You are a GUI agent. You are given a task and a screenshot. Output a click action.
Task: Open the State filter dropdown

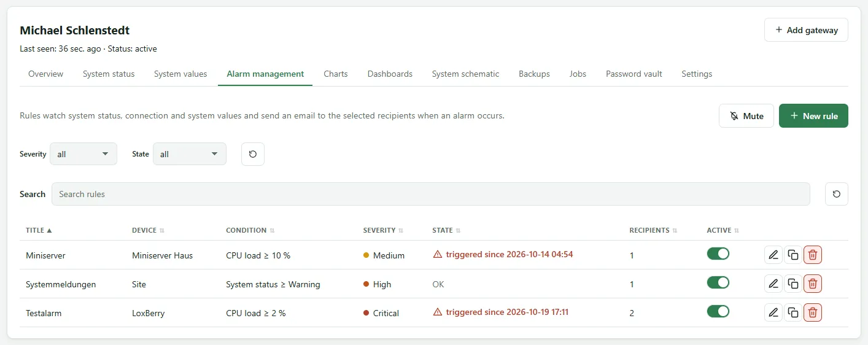[189, 154]
